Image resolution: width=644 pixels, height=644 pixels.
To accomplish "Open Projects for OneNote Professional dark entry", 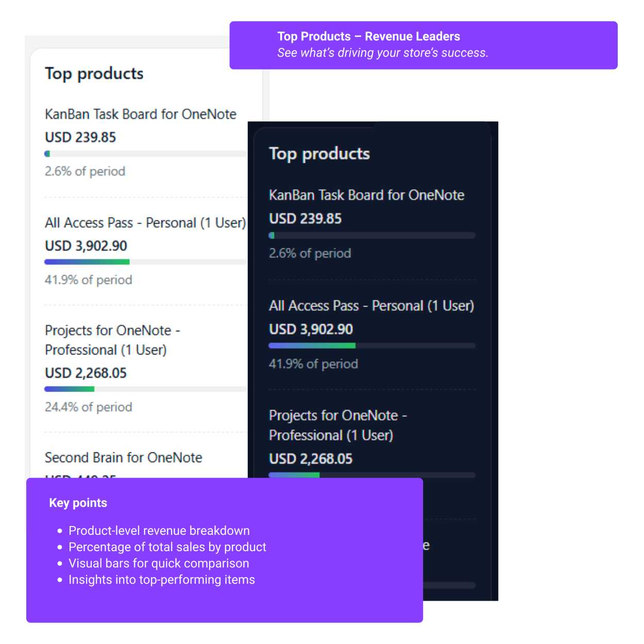I will tap(338, 425).
